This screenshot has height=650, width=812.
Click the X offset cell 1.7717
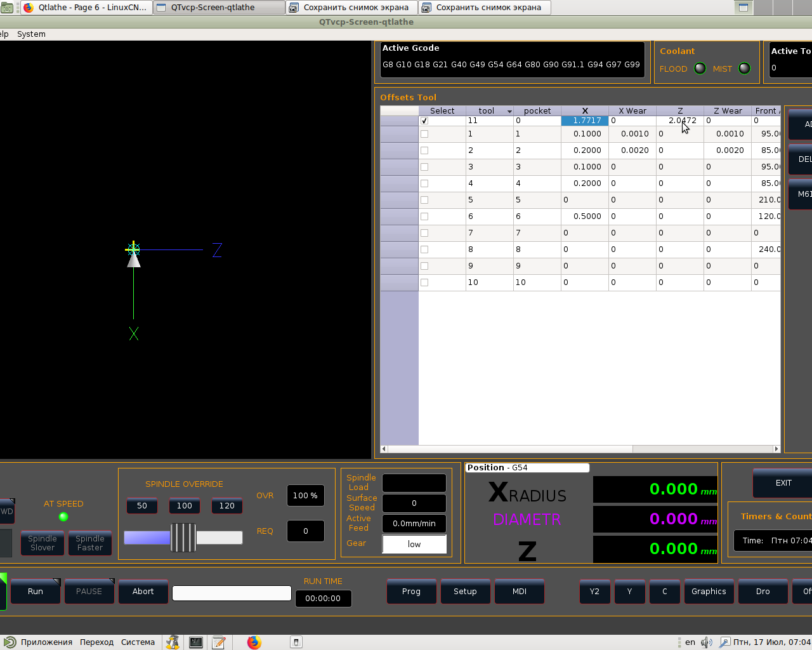[585, 121]
